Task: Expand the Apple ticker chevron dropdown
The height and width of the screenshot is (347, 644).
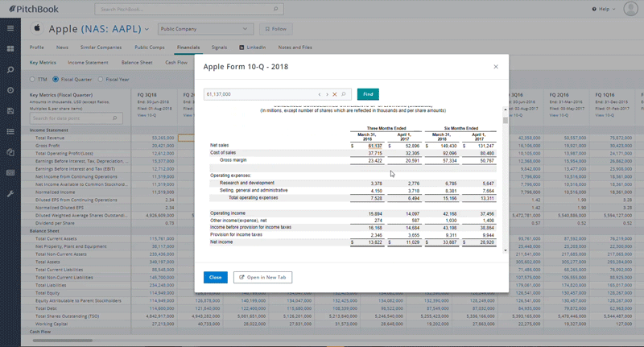Action: 147,29
